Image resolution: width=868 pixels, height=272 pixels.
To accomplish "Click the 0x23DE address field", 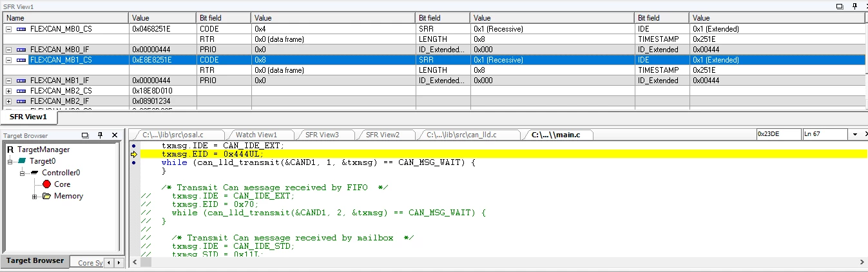I will click(x=778, y=134).
